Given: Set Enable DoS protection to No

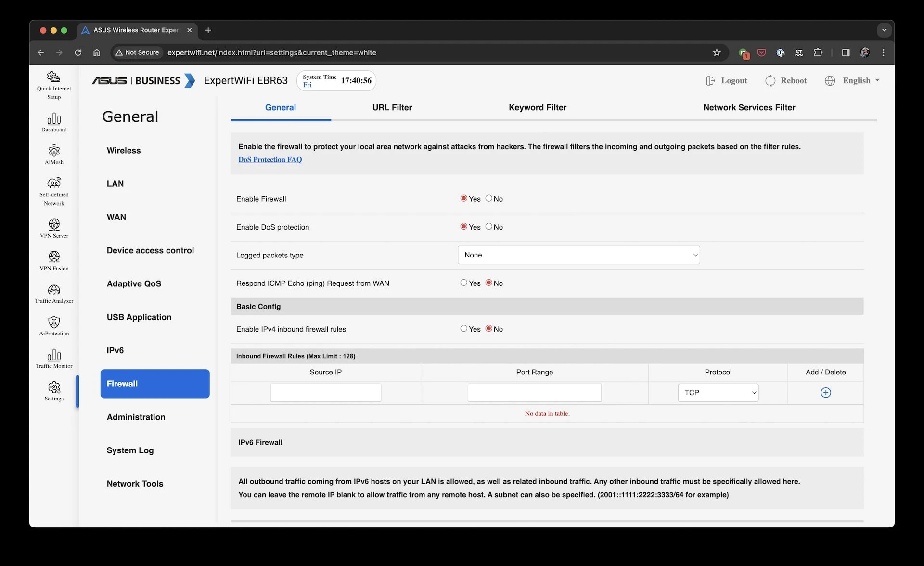Looking at the screenshot, I should pos(488,226).
